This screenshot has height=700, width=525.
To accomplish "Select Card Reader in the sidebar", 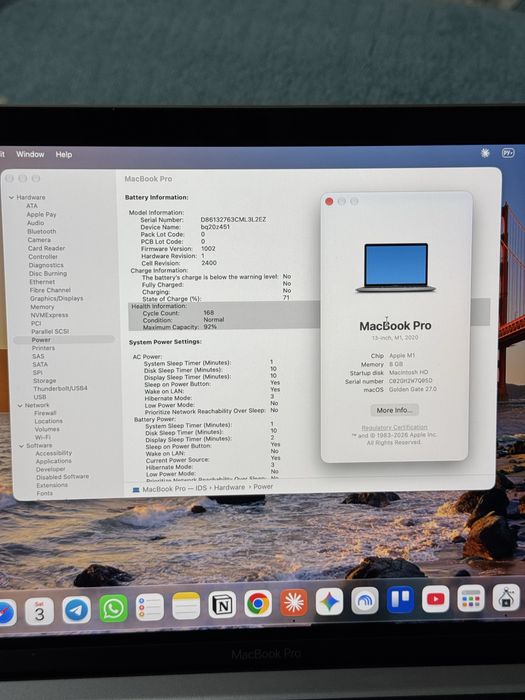I will [x=46, y=248].
